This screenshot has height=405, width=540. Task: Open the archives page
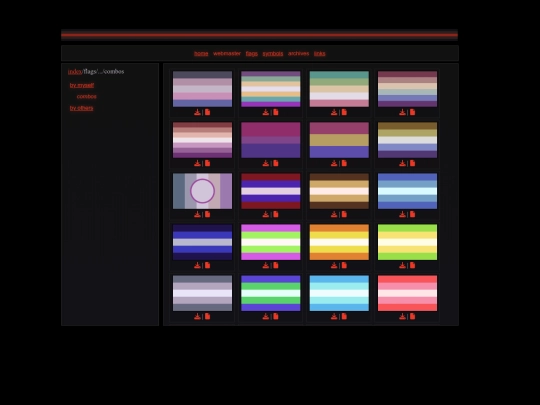[299, 53]
